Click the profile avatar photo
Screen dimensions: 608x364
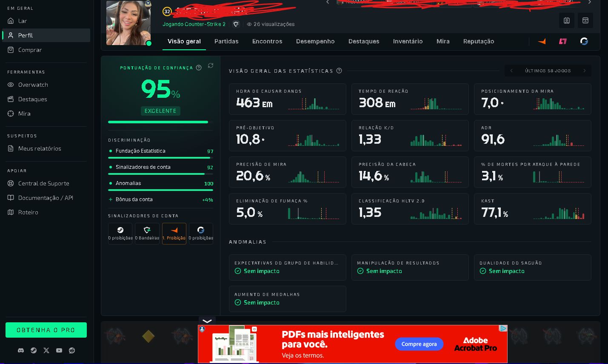click(129, 23)
